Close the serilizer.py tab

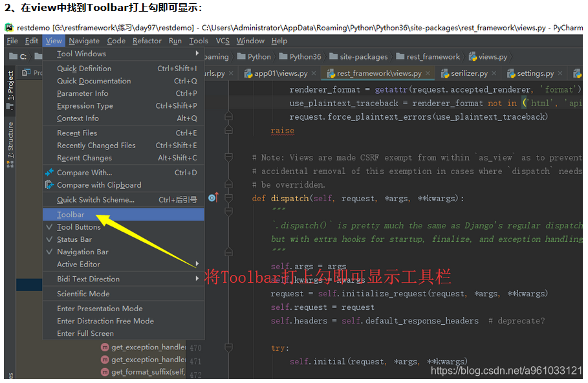point(494,74)
